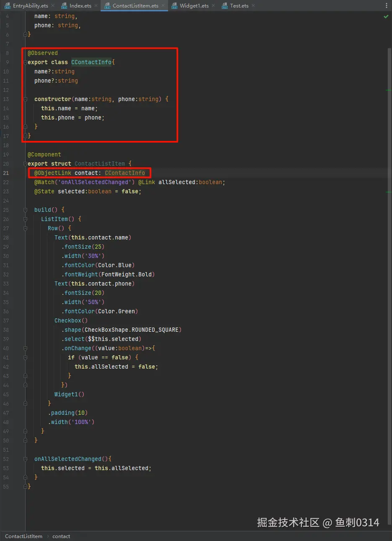The width and height of the screenshot is (392, 541).
Task: Click the ContactListItem breadcrumb
Action: 23,536
